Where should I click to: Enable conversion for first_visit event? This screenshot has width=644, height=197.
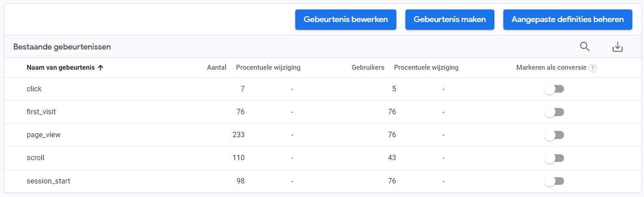(554, 112)
